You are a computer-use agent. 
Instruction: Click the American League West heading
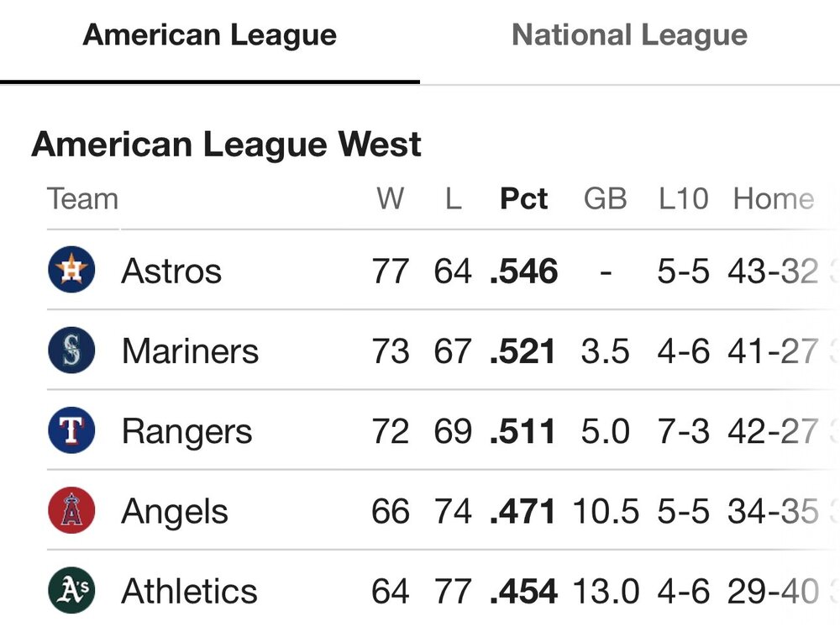click(x=226, y=145)
